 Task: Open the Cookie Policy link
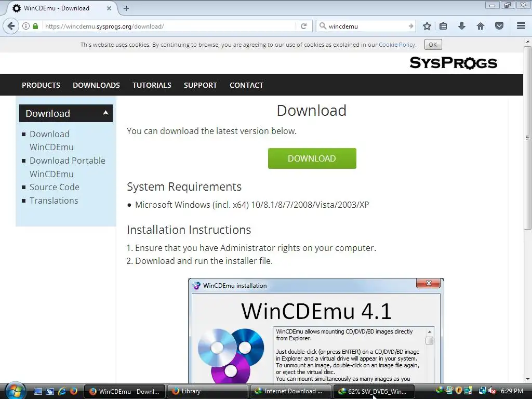pos(396,45)
